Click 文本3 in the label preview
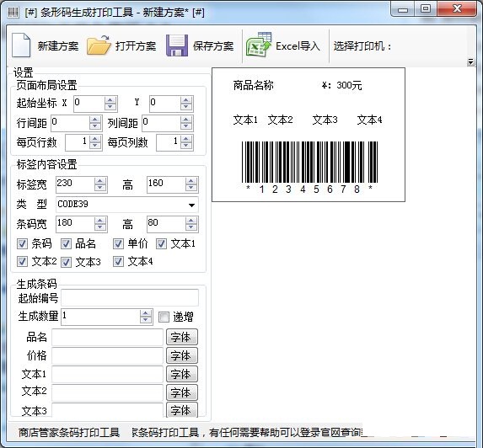 325,120
